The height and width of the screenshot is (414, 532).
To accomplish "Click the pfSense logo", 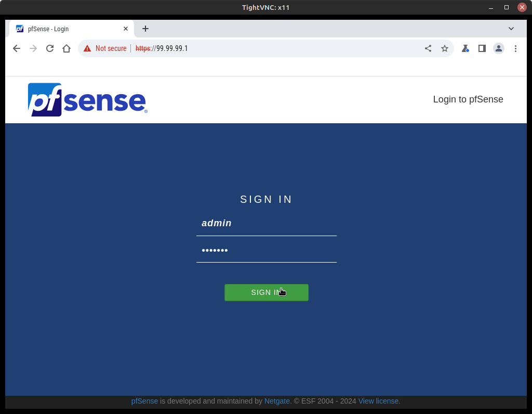I will [87, 99].
